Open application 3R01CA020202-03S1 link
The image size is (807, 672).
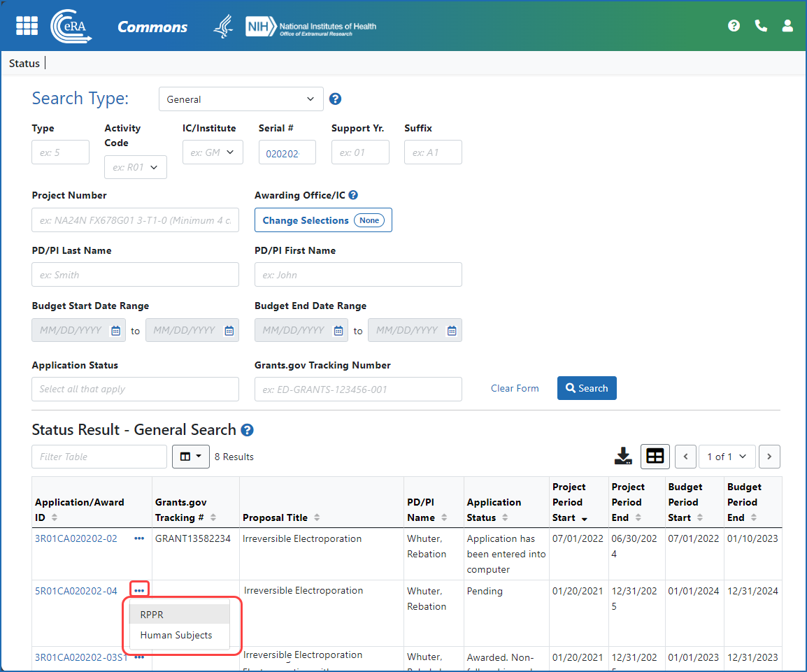(x=81, y=657)
